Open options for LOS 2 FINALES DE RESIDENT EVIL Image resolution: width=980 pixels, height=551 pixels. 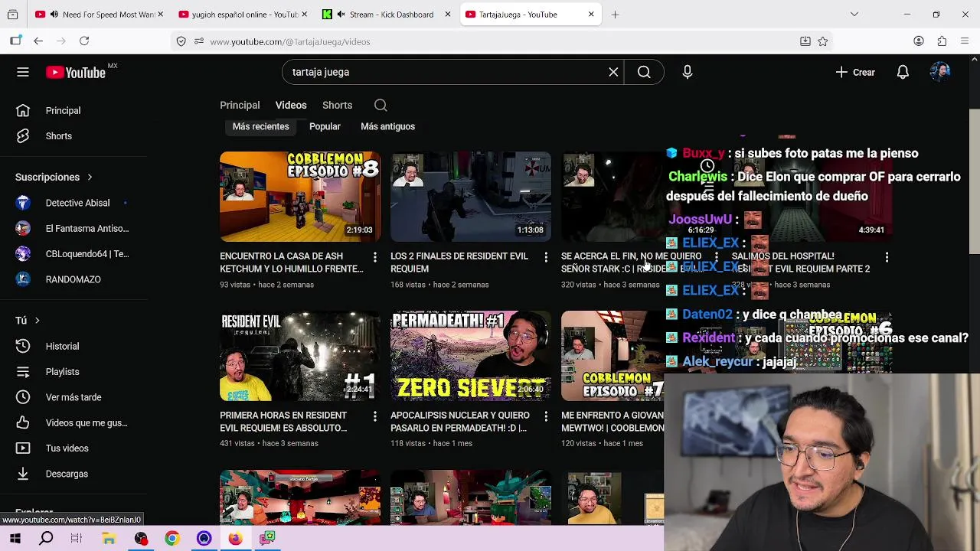[546, 257]
